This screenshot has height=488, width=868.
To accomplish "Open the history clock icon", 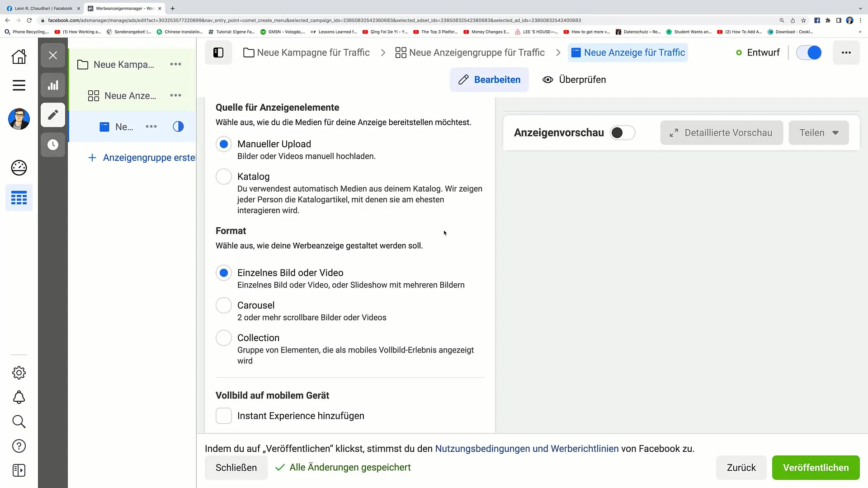I will click(53, 145).
